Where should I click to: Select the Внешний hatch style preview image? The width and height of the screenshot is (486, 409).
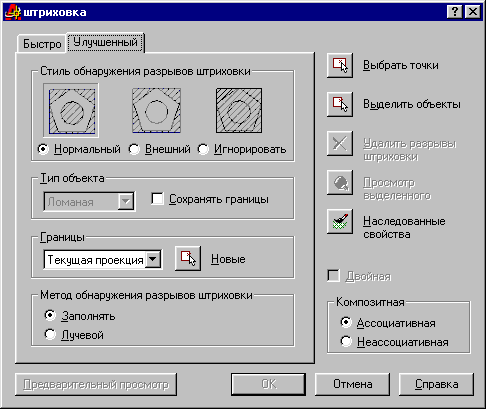[156, 110]
